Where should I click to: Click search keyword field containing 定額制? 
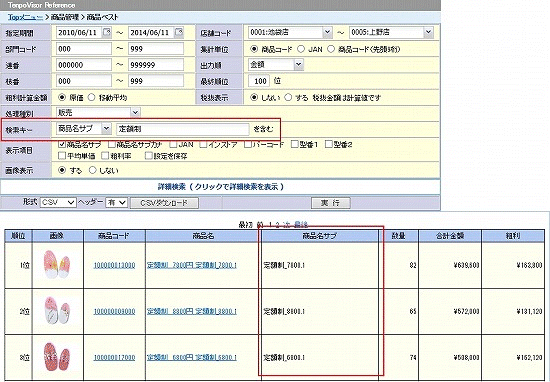(x=183, y=129)
